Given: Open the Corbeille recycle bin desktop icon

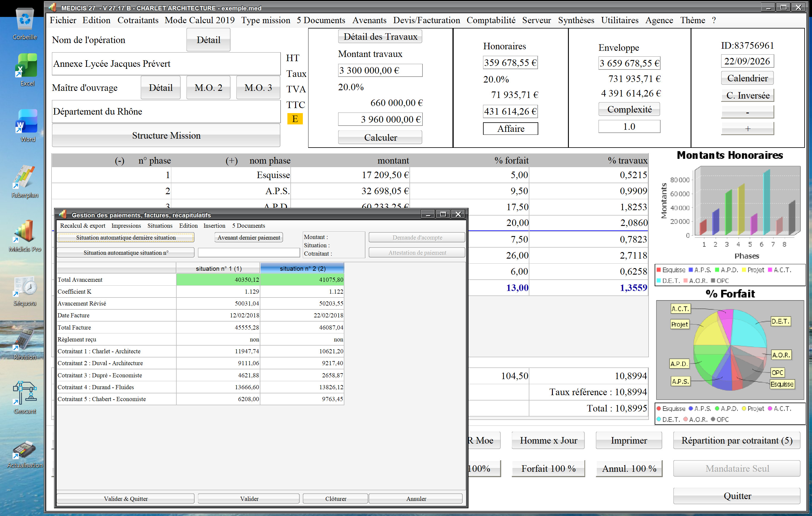Looking at the screenshot, I should coord(25,24).
